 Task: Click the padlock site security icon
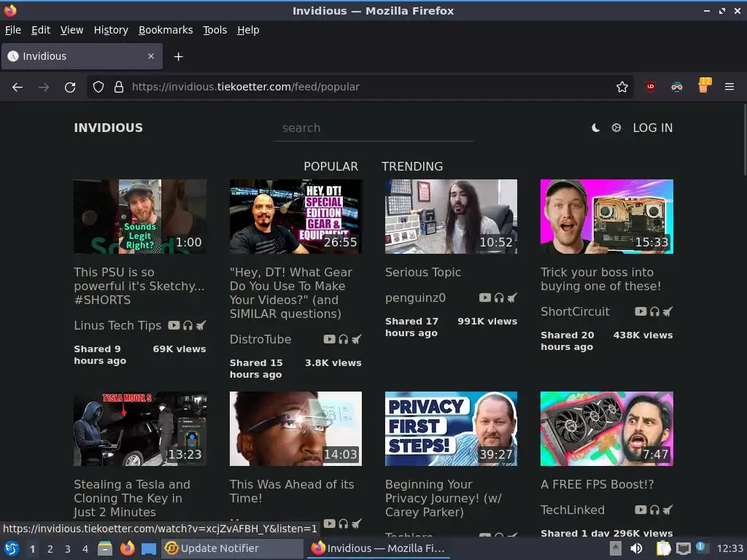pyautogui.click(x=119, y=87)
